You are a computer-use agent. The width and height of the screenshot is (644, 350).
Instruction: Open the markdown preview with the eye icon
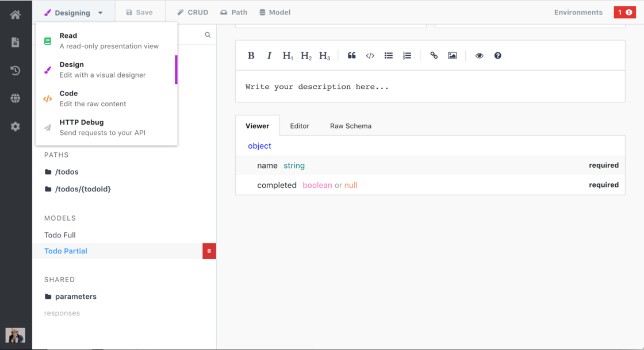tap(478, 55)
